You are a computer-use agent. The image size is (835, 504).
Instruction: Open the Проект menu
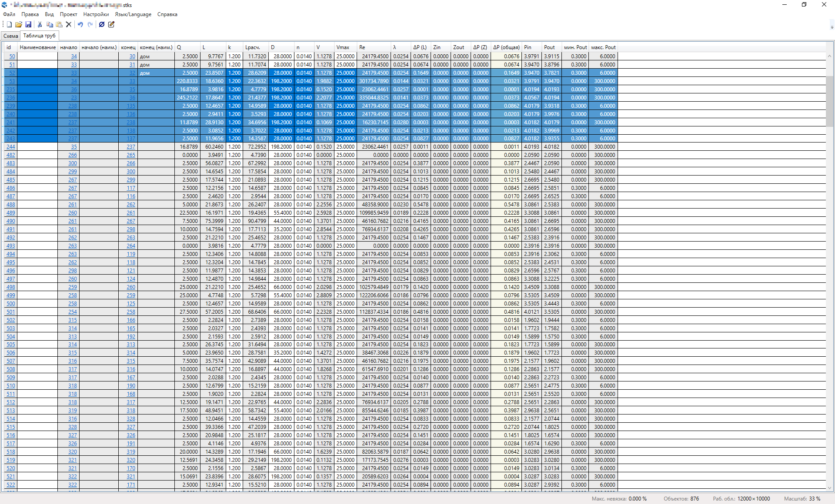click(x=68, y=14)
